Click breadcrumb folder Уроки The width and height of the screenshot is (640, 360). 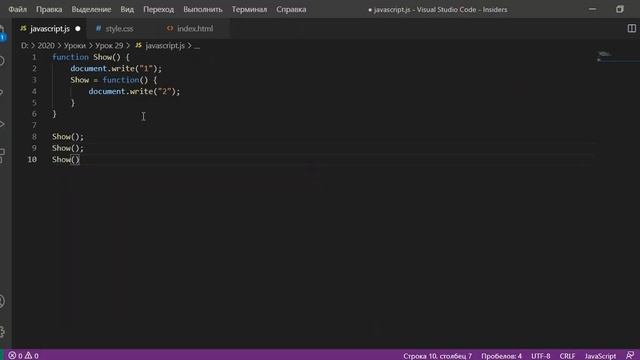74,46
